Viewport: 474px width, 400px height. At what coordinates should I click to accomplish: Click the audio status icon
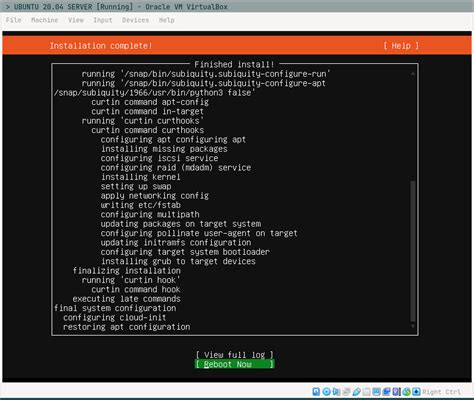pos(336,392)
